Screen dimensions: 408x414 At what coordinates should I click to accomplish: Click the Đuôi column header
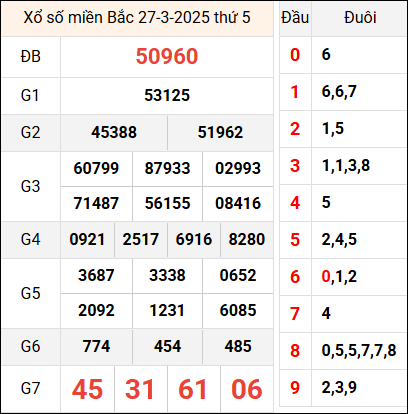[360, 18]
